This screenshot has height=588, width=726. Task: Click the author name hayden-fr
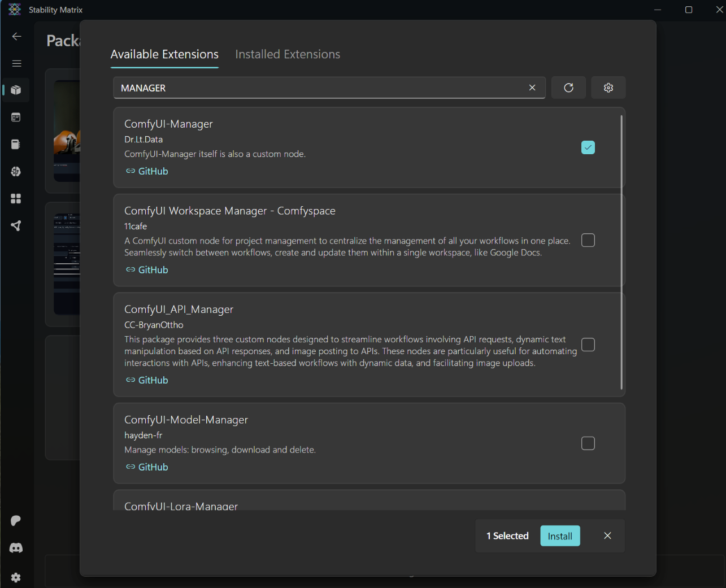143,435
